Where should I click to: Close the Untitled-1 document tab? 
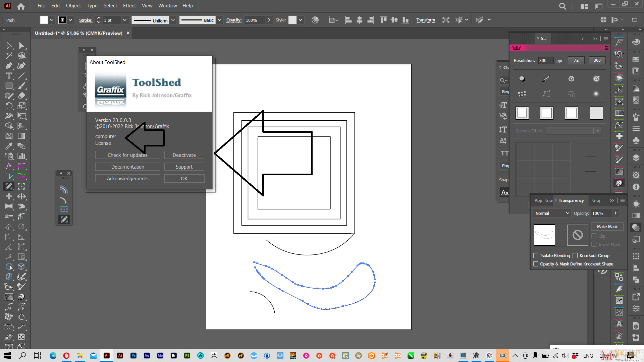[128, 33]
